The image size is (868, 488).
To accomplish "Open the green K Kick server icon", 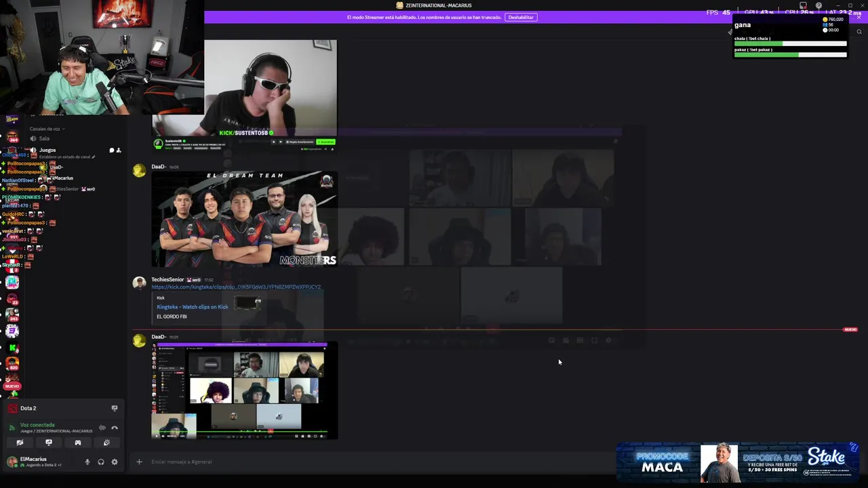I will point(12,348).
